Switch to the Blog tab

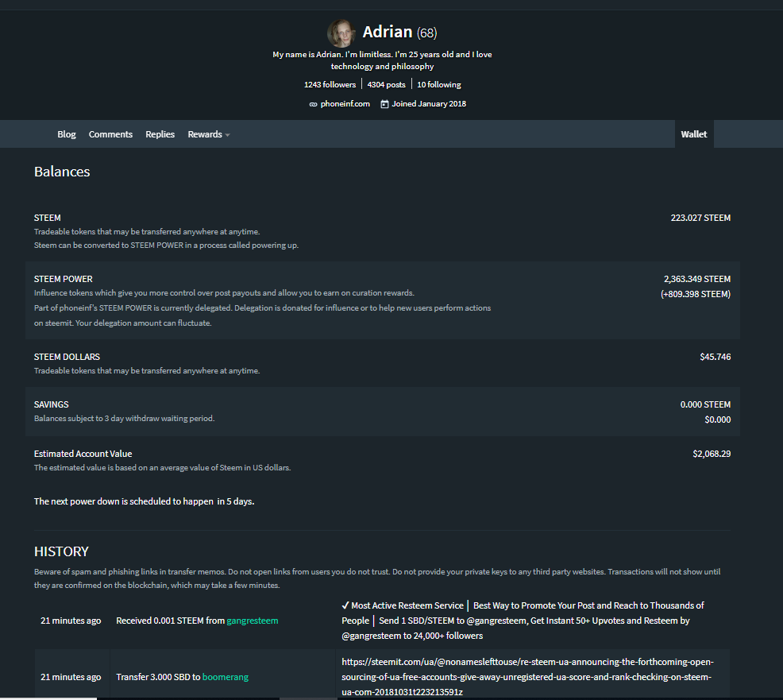click(x=67, y=134)
